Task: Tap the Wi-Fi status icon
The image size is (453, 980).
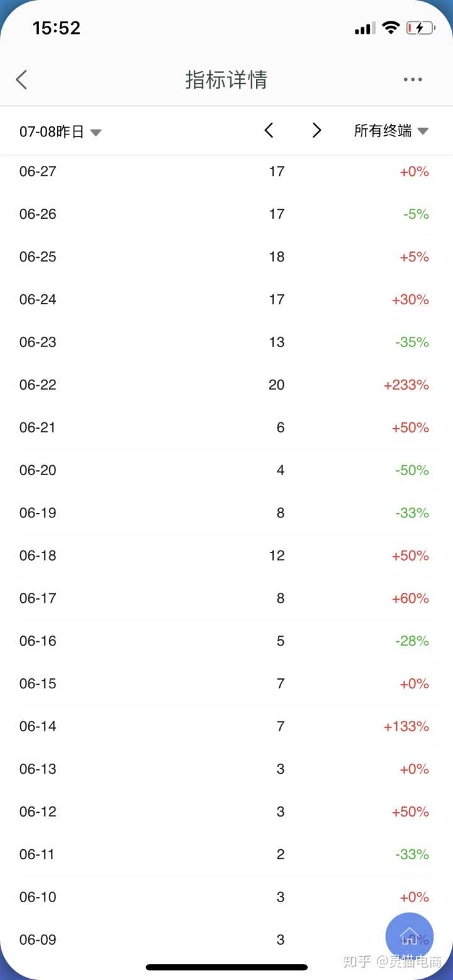Action: [391, 28]
